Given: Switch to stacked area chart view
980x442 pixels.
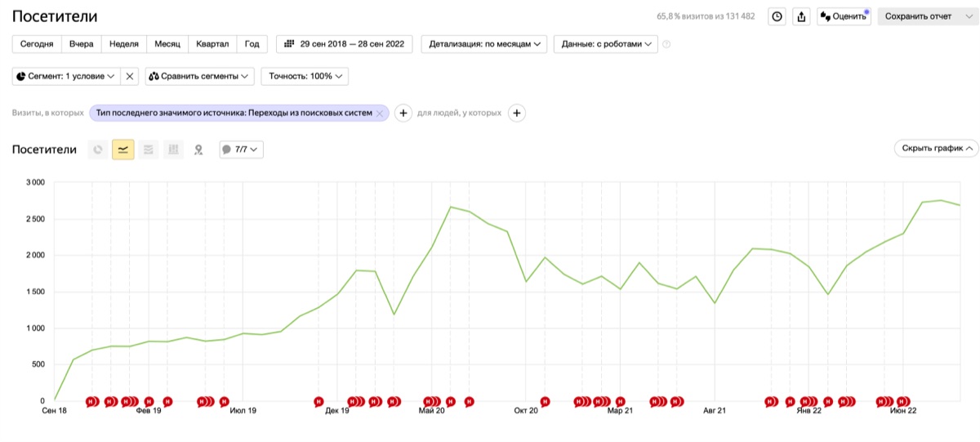Looking at the screenshot, I should 149,150.
